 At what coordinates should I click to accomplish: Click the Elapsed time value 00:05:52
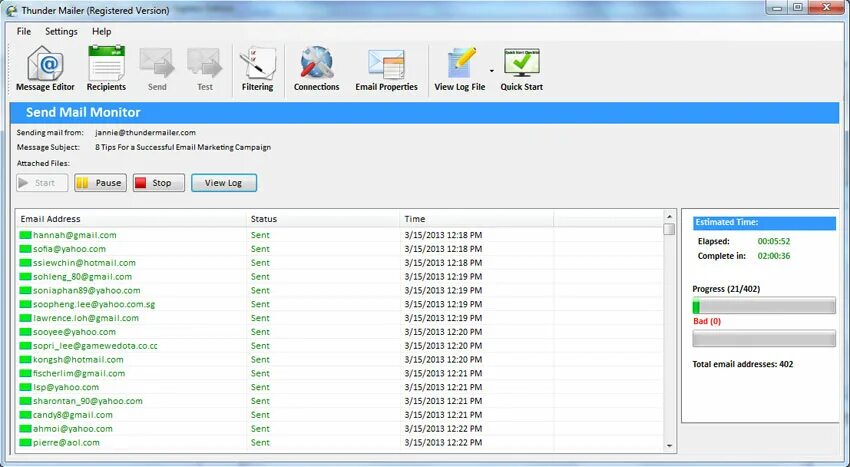774,241
